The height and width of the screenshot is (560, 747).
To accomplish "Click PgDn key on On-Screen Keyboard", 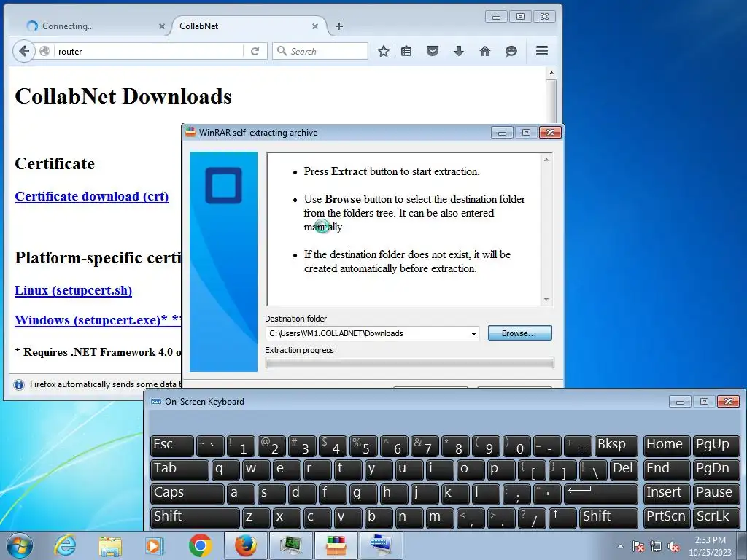I will click(x=716, y=470).
